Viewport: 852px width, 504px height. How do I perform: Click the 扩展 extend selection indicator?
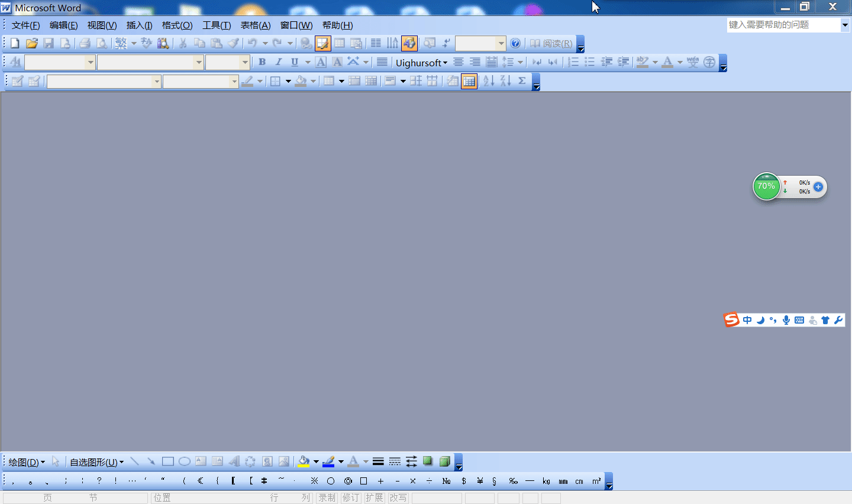pyautogui.click(x=375, y=498)
